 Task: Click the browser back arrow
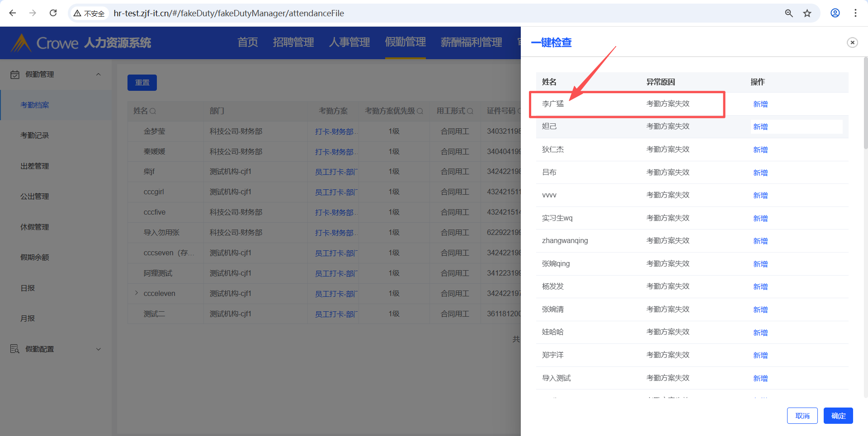13,13
